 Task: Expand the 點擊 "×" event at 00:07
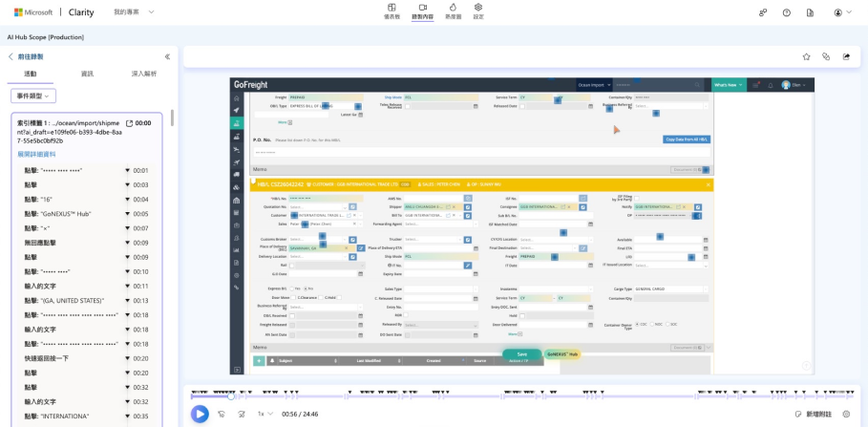pyautogui.click(x=128, y=228)
